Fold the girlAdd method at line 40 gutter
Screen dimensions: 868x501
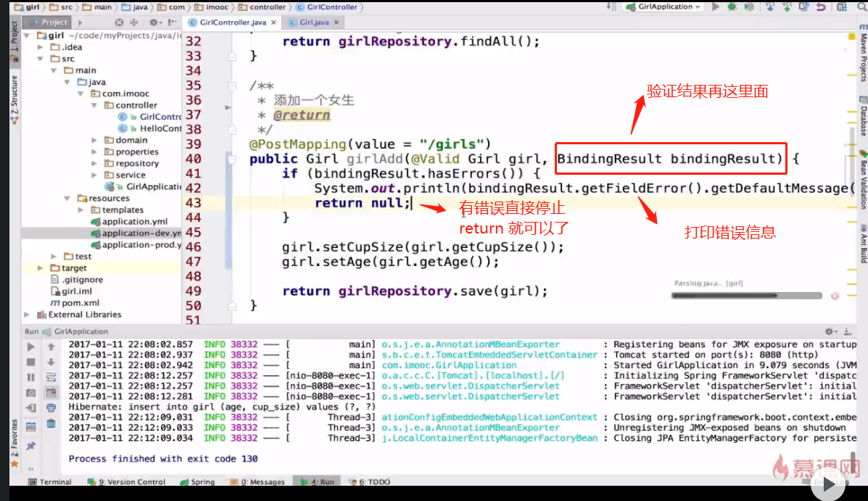click(232, 160)
